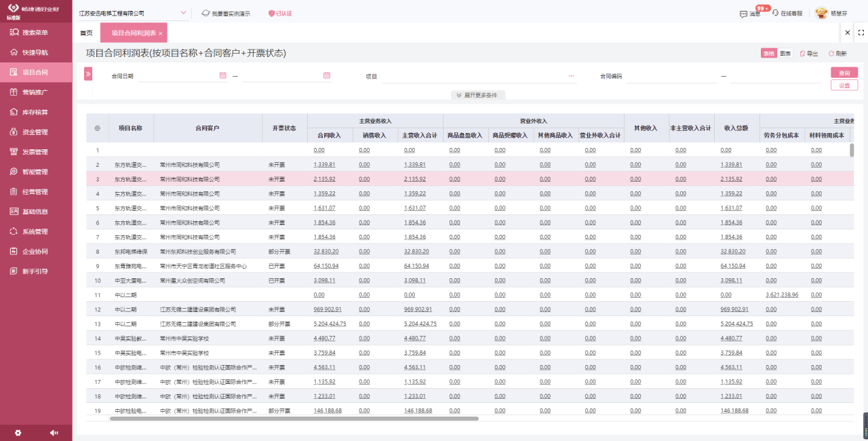The width and height of the screenshot is (868, 441).
Task: Close all tabs with the X button
Action: (x=848, y=32)
